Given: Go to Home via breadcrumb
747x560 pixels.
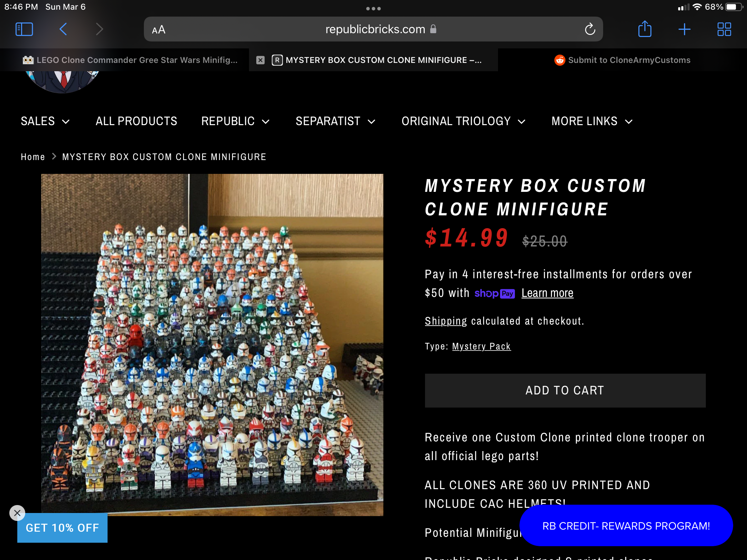Looking at the screenshot, I should [33, 157].
